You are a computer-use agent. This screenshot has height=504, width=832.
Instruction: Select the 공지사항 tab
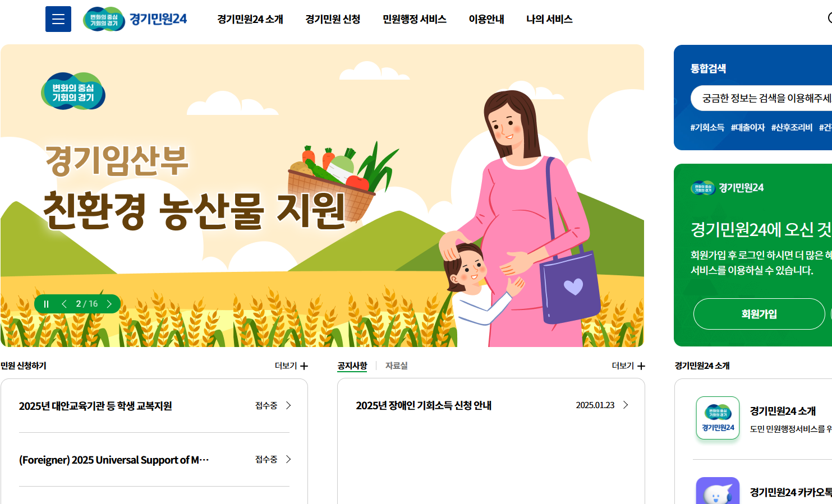352,366
